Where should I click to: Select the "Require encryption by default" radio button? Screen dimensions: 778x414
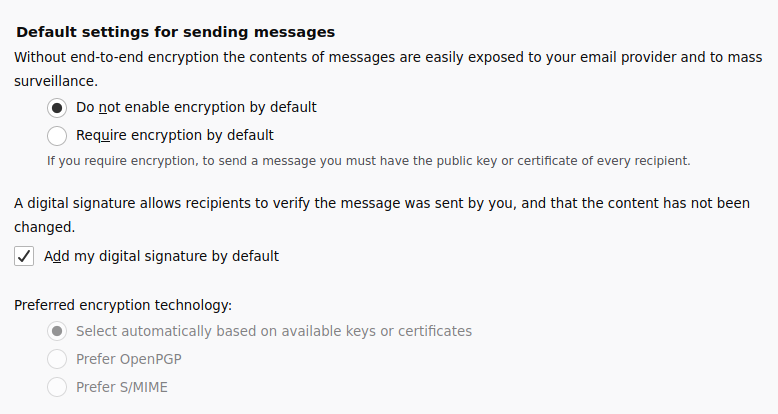[57, 135]
